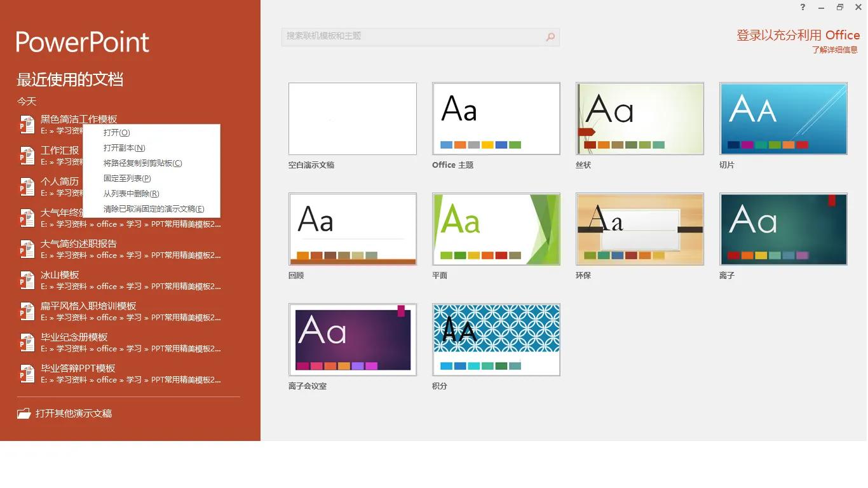868x488 pixels.
Task: Click the 空白演示文稿 caption text
Action: [x=311, y=165]
